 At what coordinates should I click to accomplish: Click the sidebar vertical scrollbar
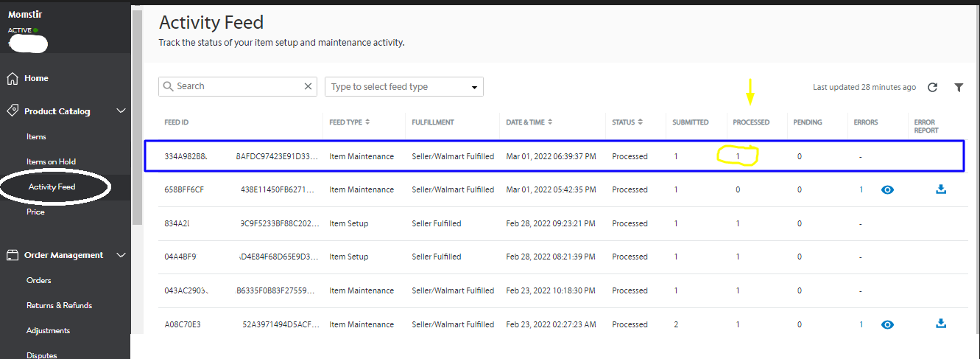pyautogui.click(x=137, y=118)
